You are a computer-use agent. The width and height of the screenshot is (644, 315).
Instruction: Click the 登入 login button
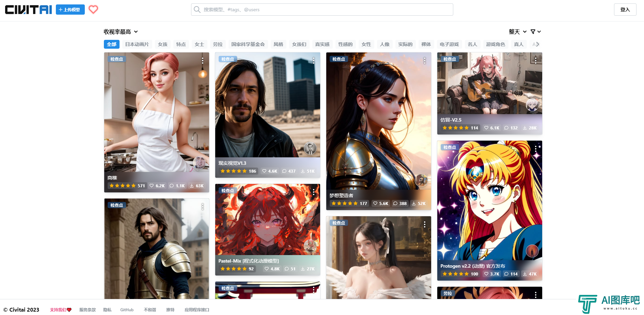click(625, 10)
